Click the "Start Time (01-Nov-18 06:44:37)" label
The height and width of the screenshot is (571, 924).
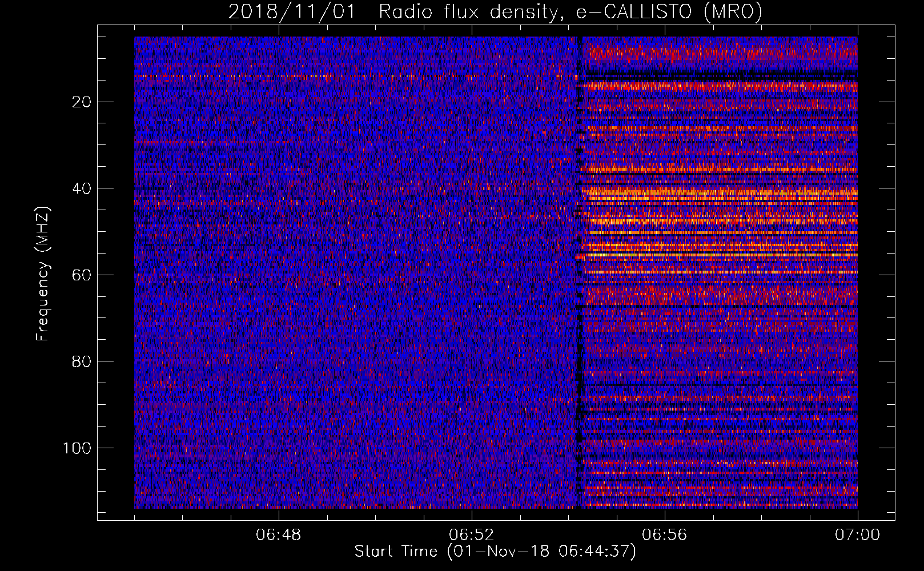[495, 552]
